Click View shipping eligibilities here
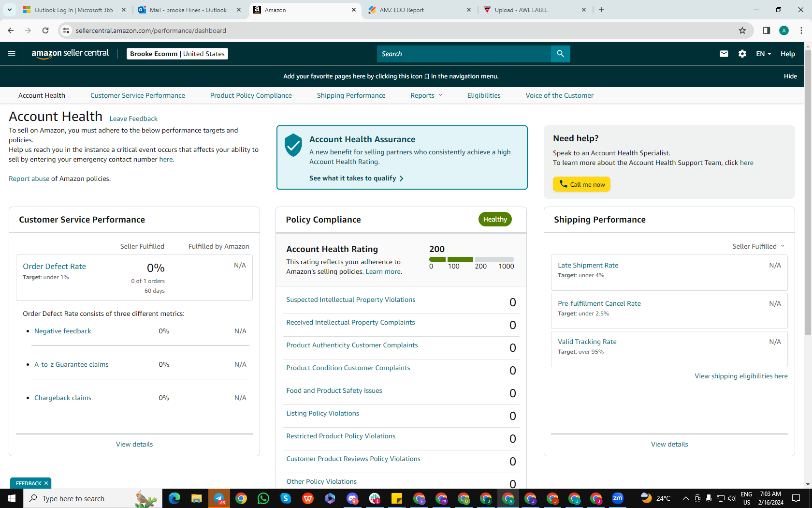The width and height of the screenshot is (812, 508). point(741,376)
